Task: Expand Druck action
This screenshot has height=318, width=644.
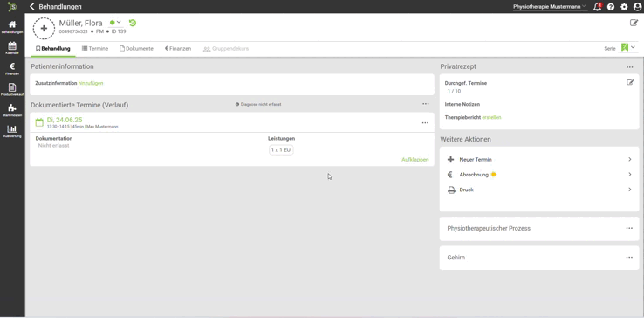Action: [539, 190]
